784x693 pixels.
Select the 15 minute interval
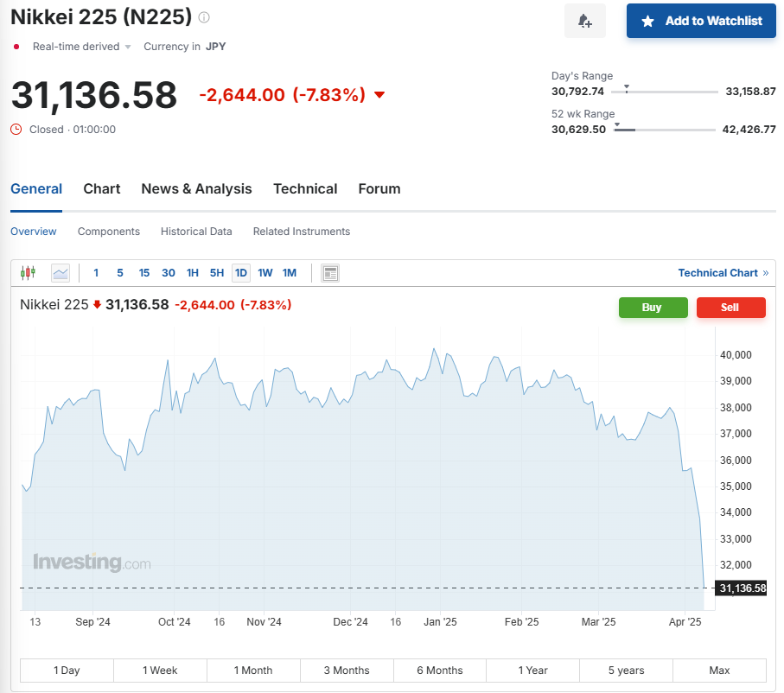[x=144, y=273]
